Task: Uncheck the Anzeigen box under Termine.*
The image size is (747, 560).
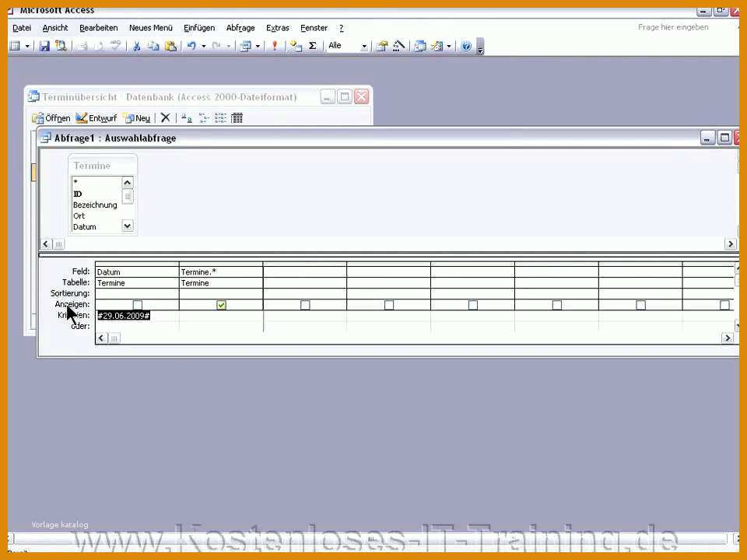Action: coord(221,305)
